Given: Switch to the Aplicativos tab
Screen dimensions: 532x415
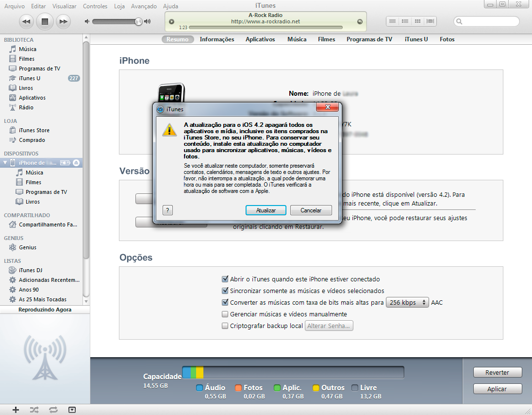Looking at the screenshot, I should click(x=260, y=39).
